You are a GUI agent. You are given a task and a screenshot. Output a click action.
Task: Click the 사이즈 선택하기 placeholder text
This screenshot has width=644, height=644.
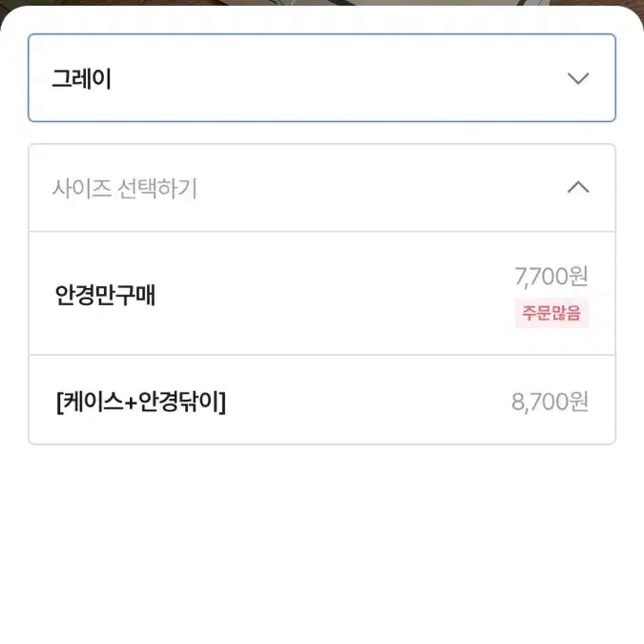click(124, 189)
